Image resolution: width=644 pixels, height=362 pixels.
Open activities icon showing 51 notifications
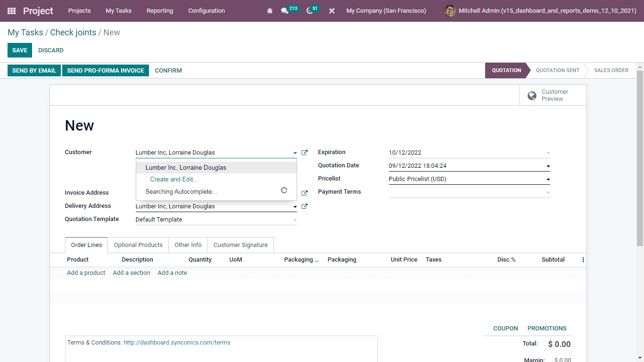pos(309,10)
